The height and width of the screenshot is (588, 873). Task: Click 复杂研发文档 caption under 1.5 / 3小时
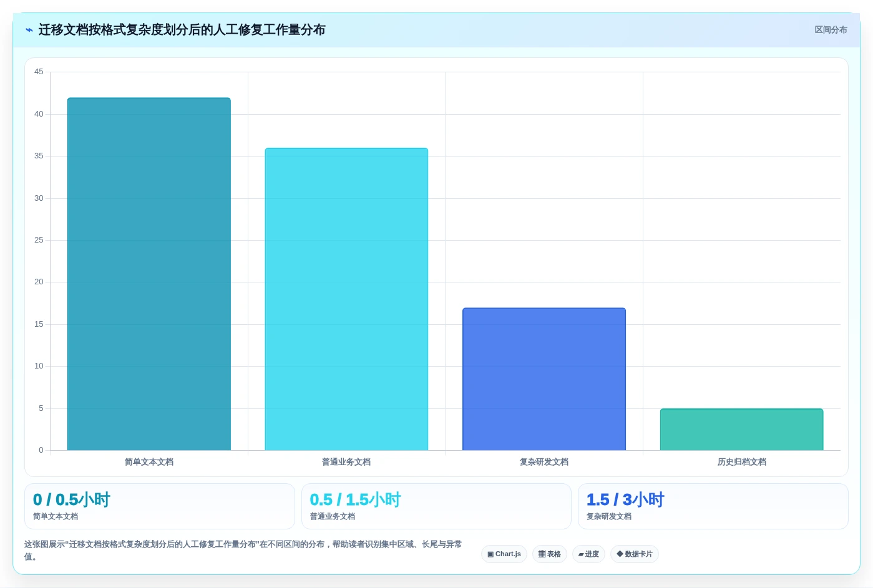609,516
